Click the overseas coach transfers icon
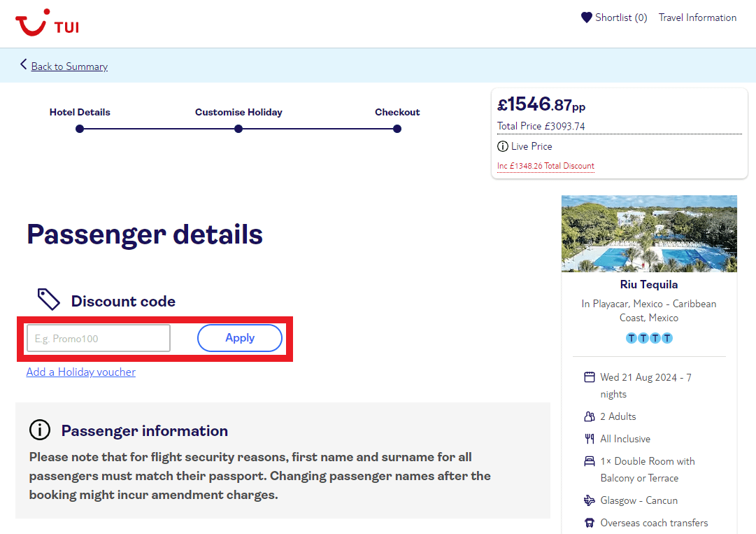Image resolution: width=756 pixels, height=534 pixels. (590, 523)
